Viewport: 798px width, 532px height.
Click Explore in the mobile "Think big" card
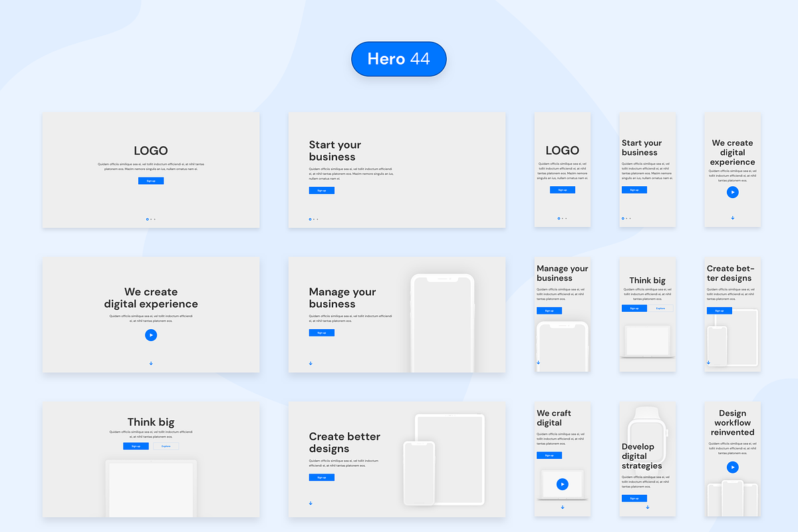pos(660,308)
